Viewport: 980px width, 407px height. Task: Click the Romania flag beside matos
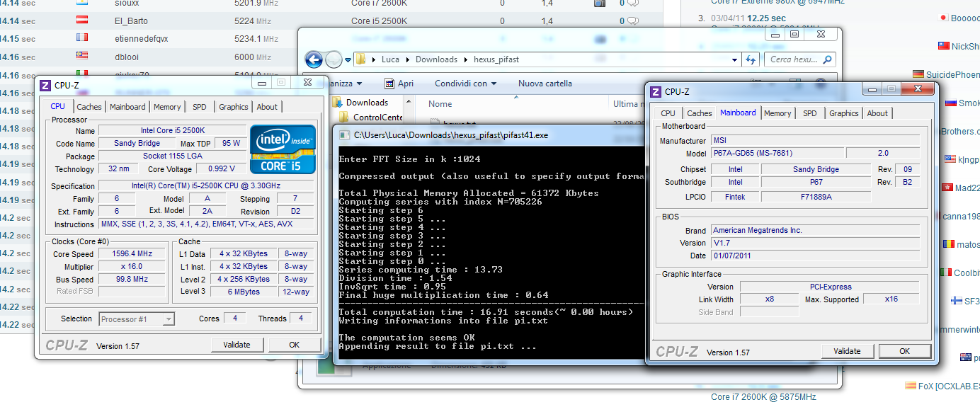[x=947, y=244]
